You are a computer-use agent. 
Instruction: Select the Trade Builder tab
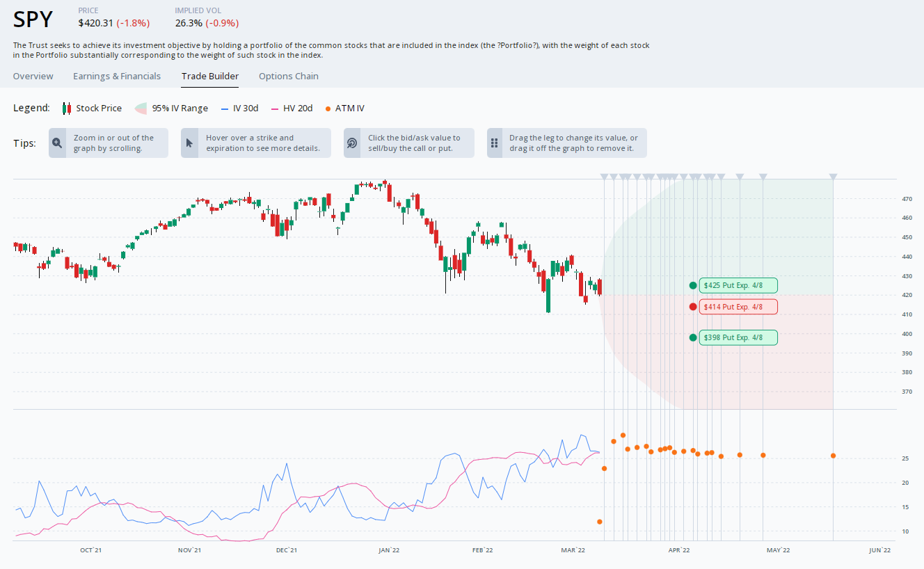pos(209,76)
